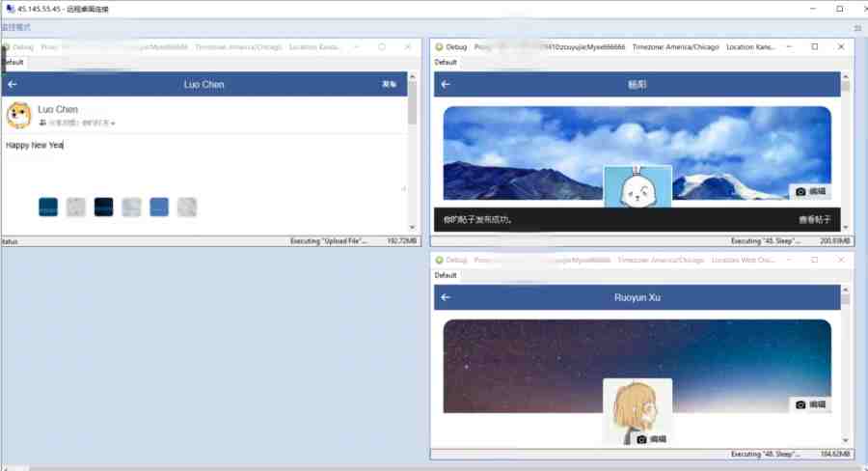
Task: Click back arrow in Ruoyun Xu window
Action: [446, 297]
